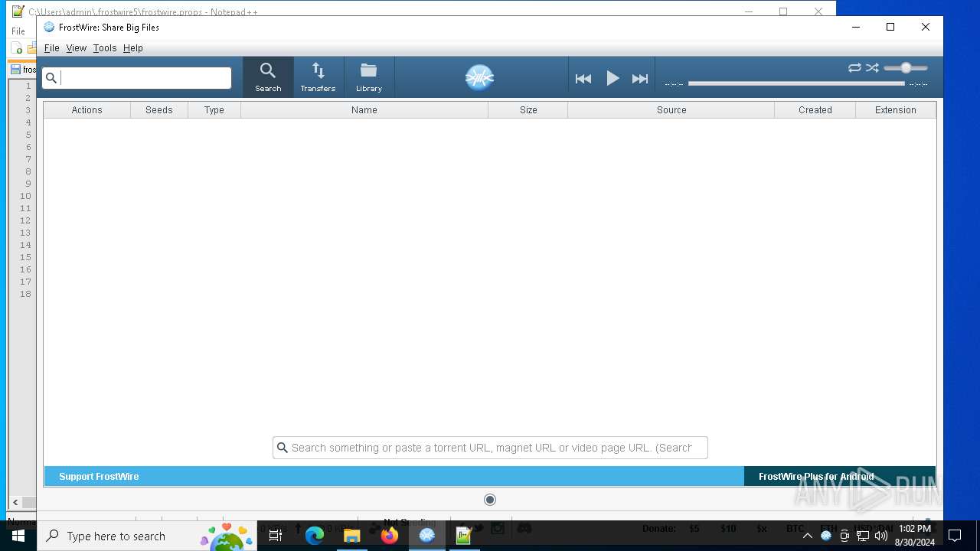Open the Windows Start menu
The width and height of the screenshot is (980, 551).
[x=18, y=536]
